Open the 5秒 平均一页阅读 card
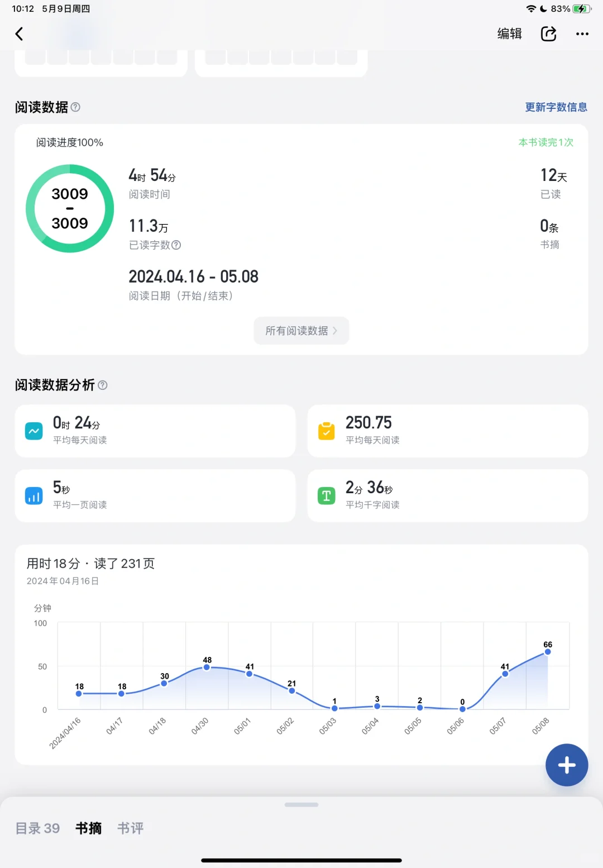Image resolution: width=603 pixels, height=868 pixels. point(155,496)
